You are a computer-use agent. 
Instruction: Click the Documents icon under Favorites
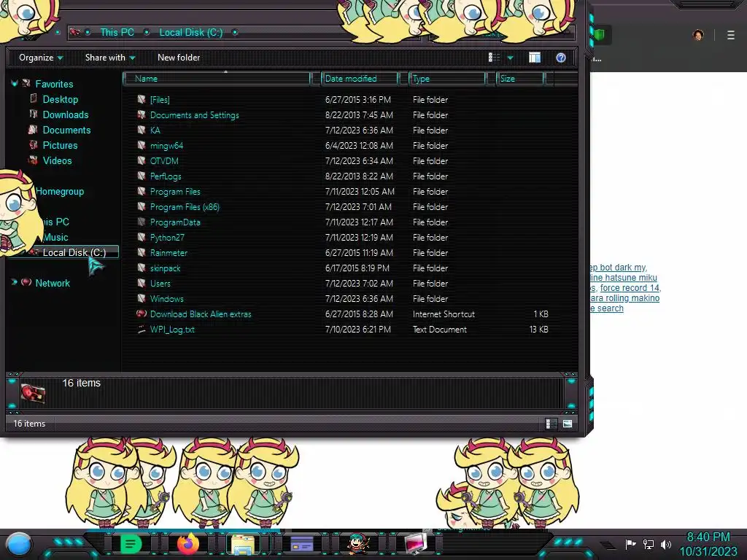[x=33, y=129]
